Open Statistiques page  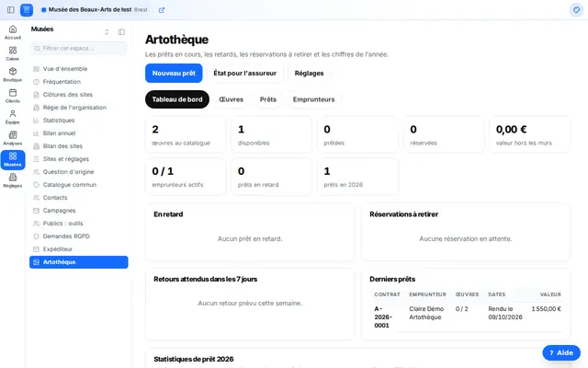point(79,121)
